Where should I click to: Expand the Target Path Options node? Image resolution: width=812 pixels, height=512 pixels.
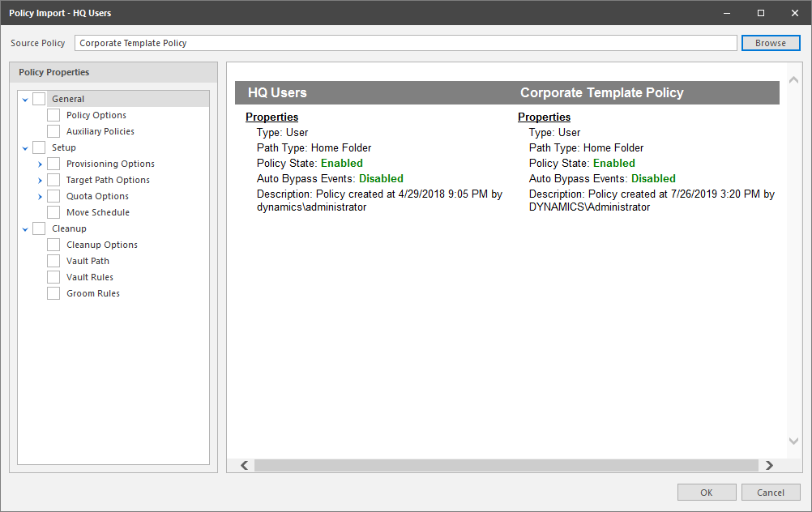(40, 180)
